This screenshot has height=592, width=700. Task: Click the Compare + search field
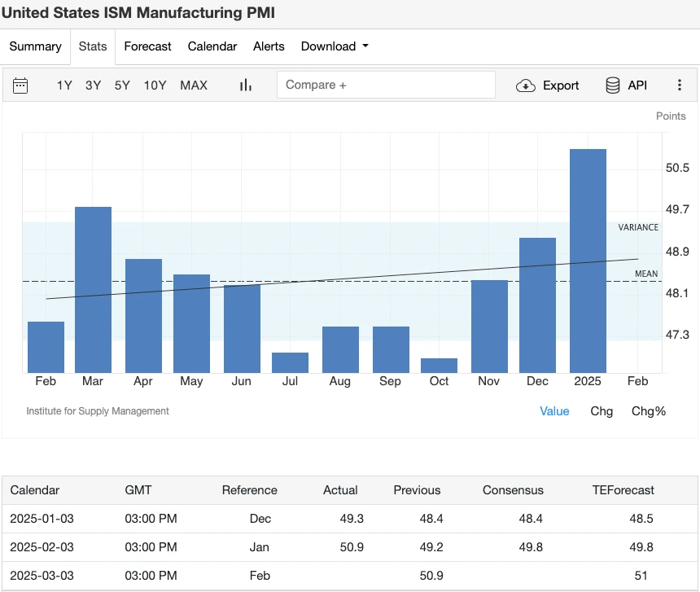pyautogui.click(x=386, y=86)
